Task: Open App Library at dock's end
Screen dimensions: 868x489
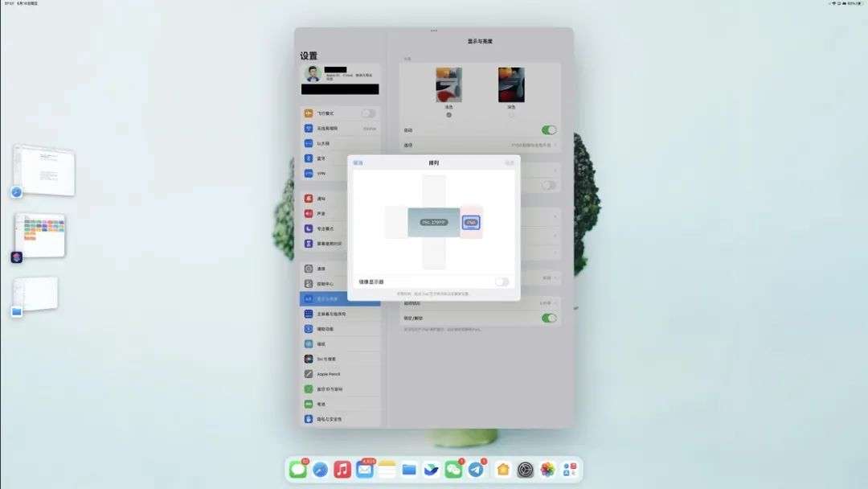Action: pyautogui.click(x=570, y=470)
